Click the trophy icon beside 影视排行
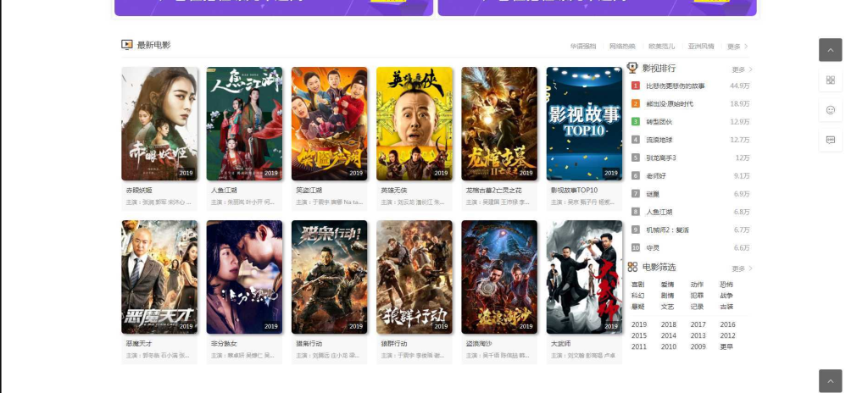Image resolution: width=868 pixels, height=393 pixels. click(632, 68)
